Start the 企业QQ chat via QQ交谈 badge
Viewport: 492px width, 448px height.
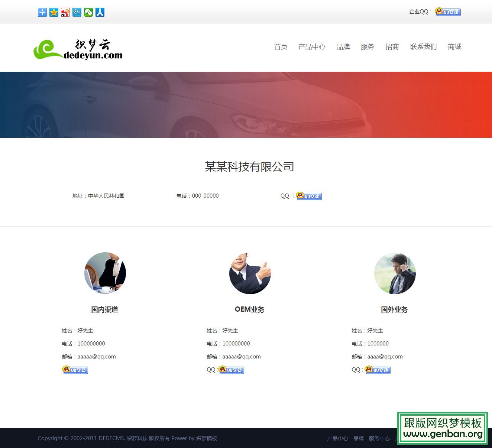tap(448, 12)
